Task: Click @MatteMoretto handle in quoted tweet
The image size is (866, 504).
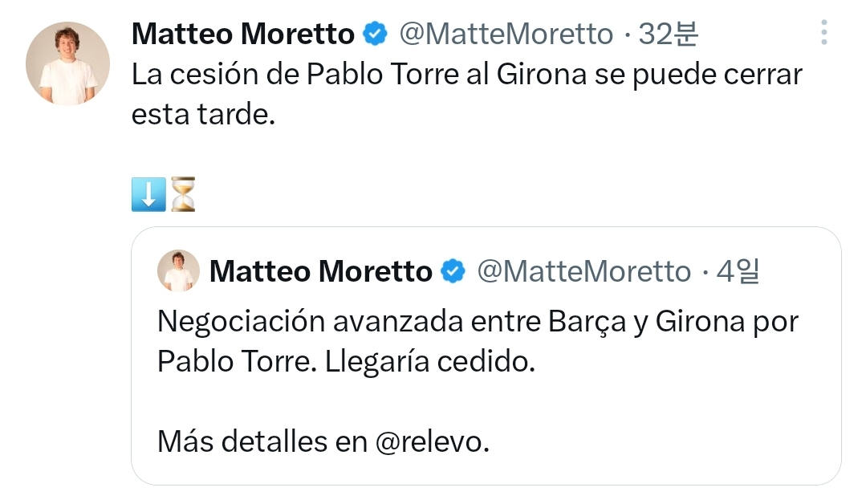Action: pos(583,271)
